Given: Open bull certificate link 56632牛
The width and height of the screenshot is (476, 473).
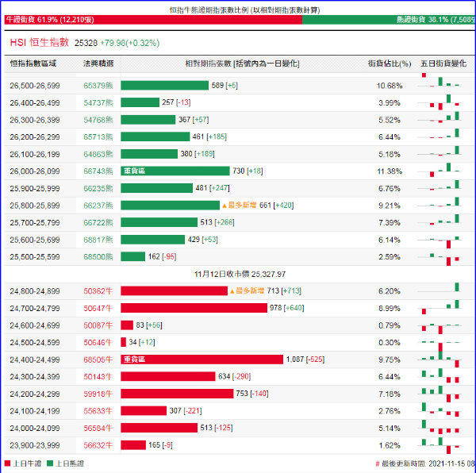Looking at the screenshot, I should click(x=98, y=445).
